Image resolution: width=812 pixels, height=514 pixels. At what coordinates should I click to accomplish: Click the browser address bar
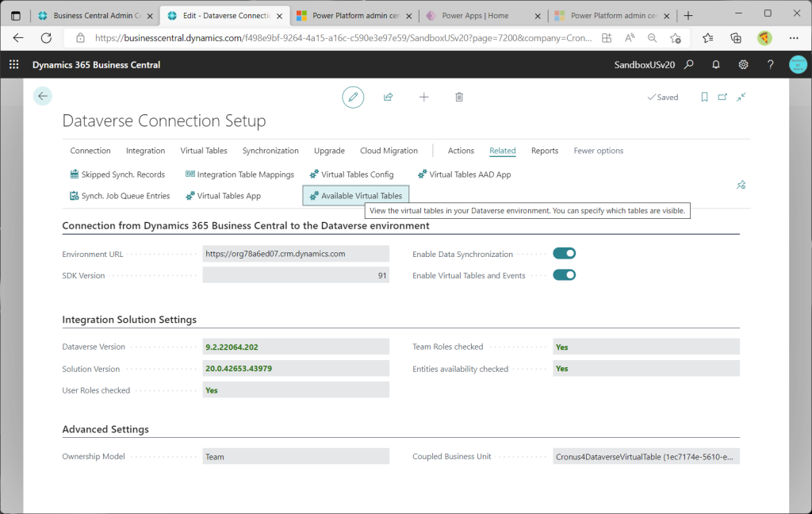coord(343,38)
